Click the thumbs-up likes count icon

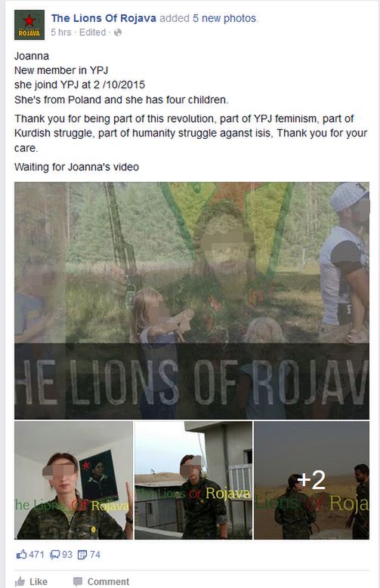[x=21, y=554]
